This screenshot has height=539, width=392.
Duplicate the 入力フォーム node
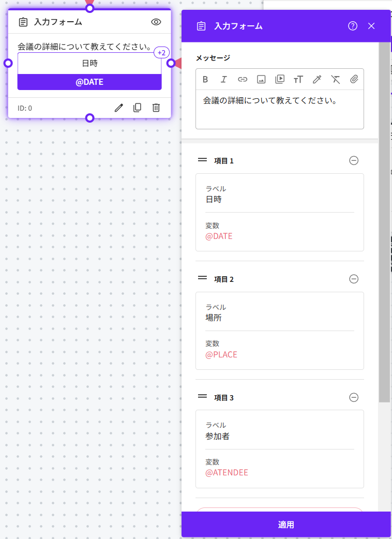[x=137, y=108]
